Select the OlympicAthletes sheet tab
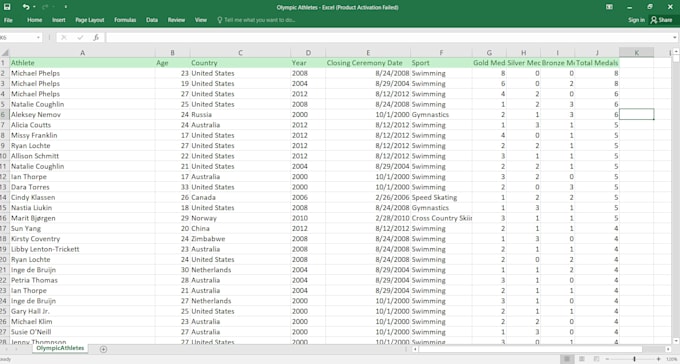Screen dimensions: 680x364 point(60,348)
